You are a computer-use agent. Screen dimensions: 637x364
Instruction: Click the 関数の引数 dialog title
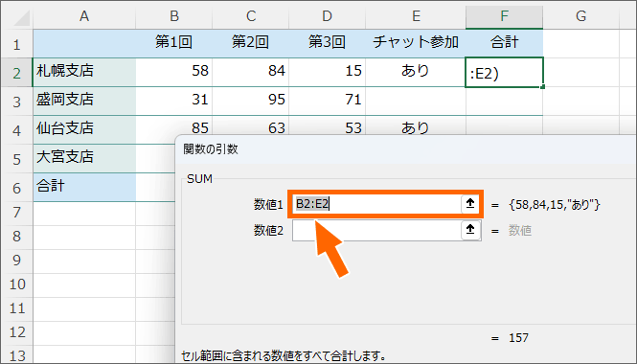[x=211, y=149]
